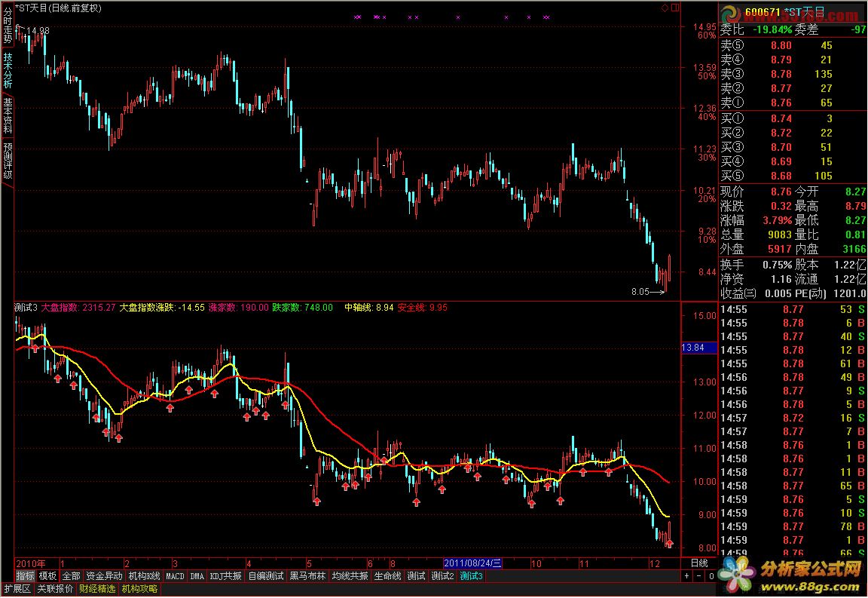This screenshot has width=868, height=598.
Task: Click the 总量 9083 value
Action: click(779, 235)
